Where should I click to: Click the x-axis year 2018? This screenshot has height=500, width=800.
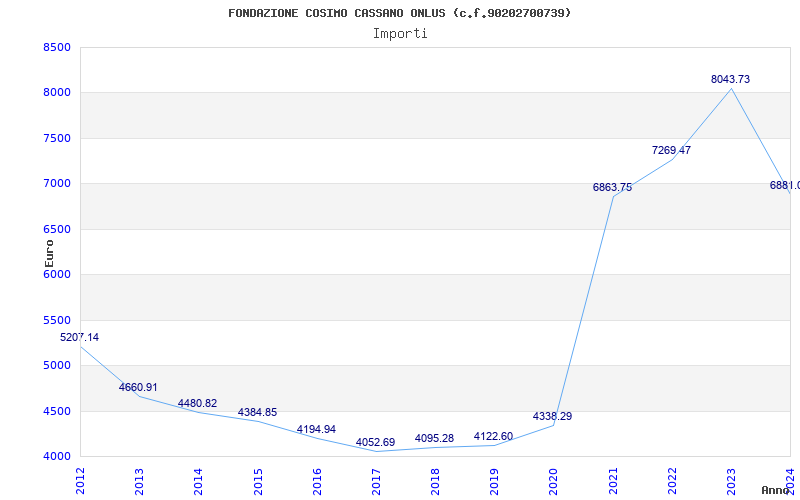tap(435, 482)
